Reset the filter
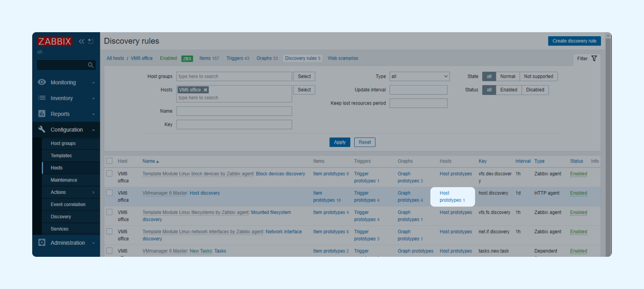The image size is (644, 289). tap(365, 142)
